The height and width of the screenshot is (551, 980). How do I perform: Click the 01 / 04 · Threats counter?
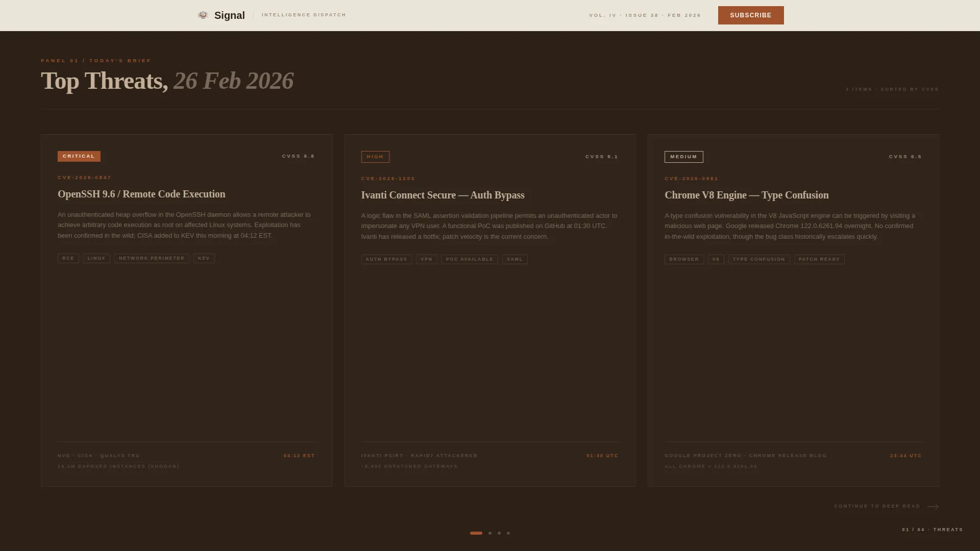tap(933, 530)
